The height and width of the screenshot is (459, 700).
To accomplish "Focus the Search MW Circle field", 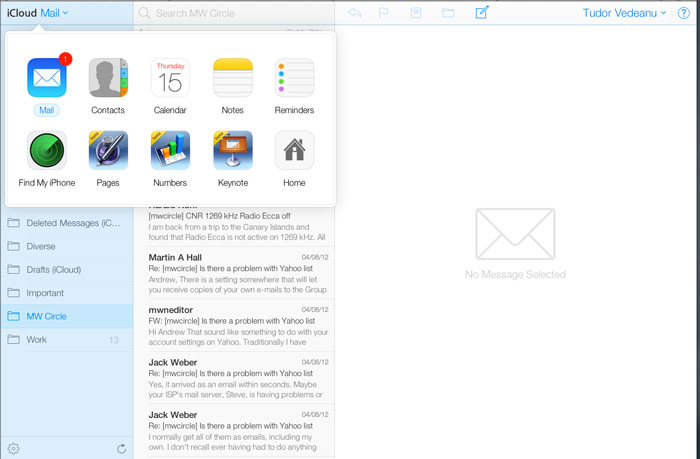I will (234, 13).
